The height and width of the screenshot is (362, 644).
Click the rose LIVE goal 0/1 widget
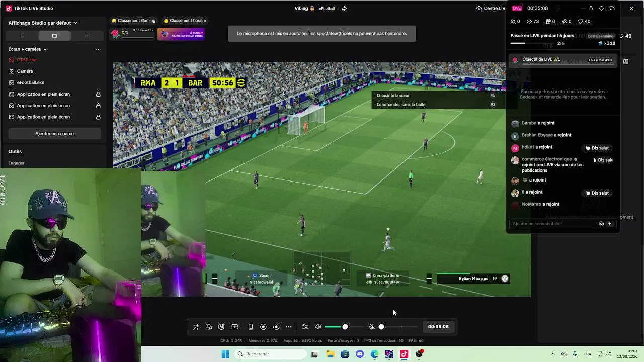coord(132,34)
